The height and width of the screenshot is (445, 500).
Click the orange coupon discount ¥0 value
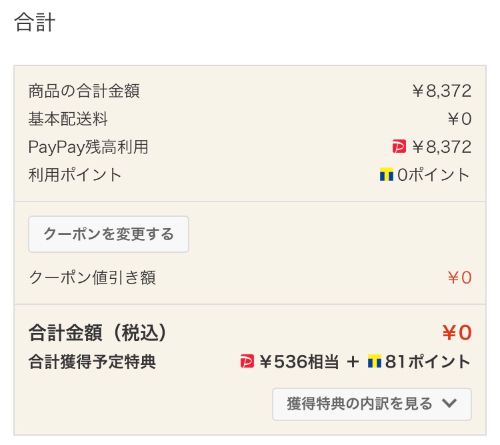click(x=460, y=278)
